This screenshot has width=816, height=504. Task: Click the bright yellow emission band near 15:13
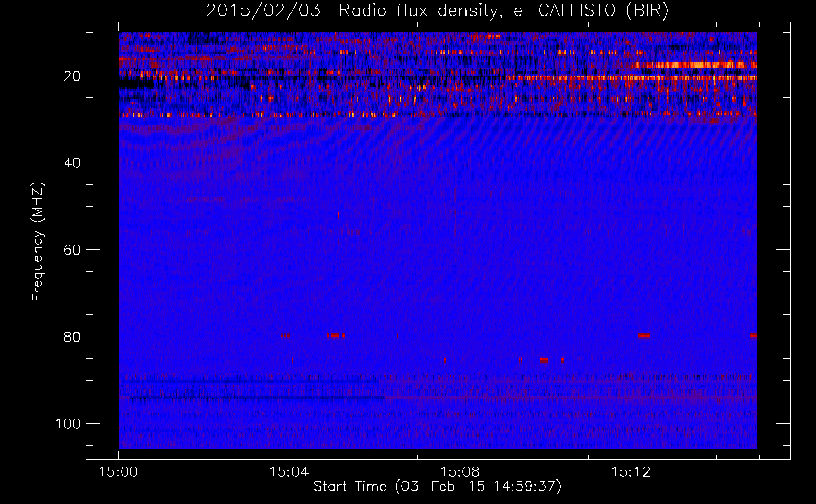click(696, 65)
